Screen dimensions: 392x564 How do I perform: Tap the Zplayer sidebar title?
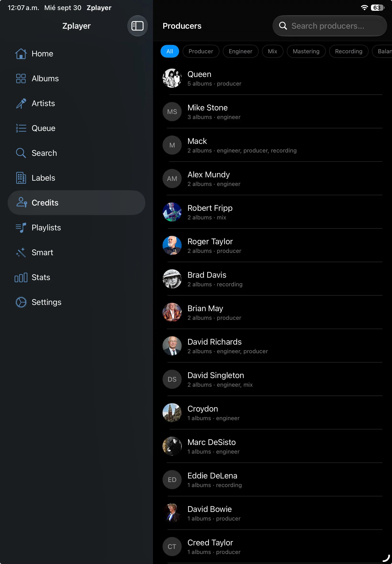tap(76, 26)
